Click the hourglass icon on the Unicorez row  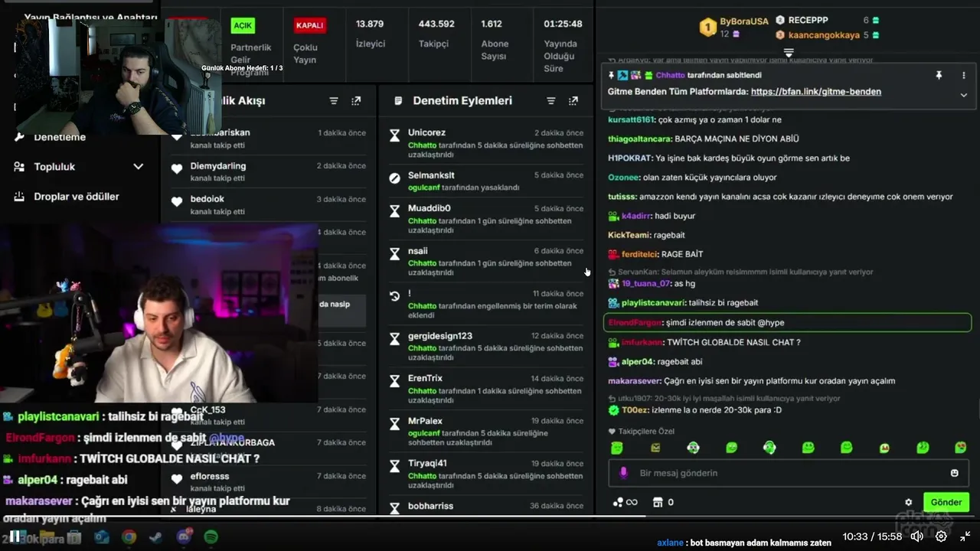click(x=394, y=135)
